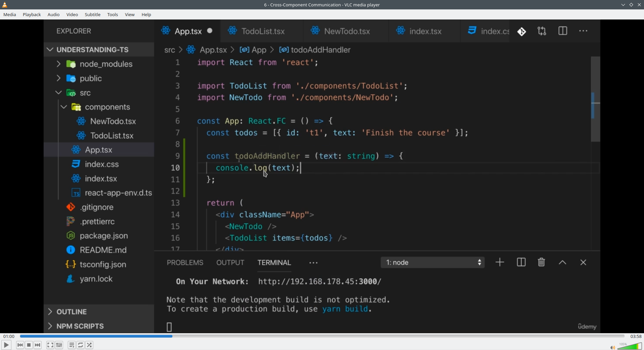The image size is (644, 350).
Task: Maximize panel with the chevron up
Action: [563, 263]
